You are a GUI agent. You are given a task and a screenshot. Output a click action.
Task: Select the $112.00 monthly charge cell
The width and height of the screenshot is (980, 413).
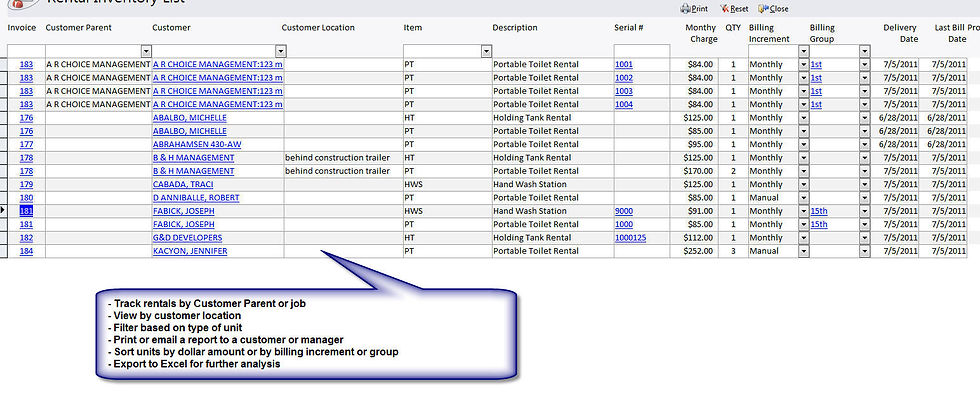(x=694, y=238)
